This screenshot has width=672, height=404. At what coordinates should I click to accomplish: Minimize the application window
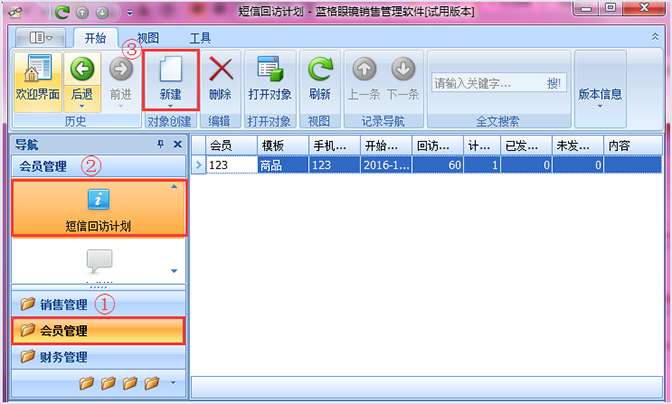(587, 8)
